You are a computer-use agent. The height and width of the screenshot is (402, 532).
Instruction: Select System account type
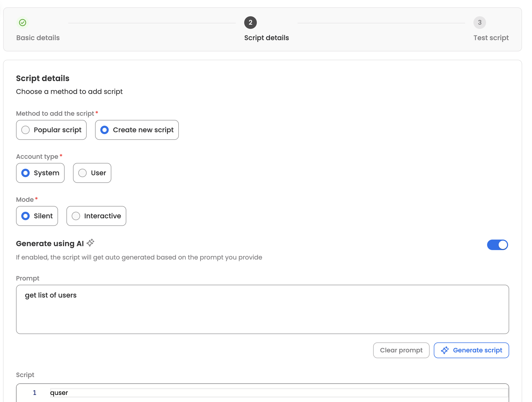25,173
